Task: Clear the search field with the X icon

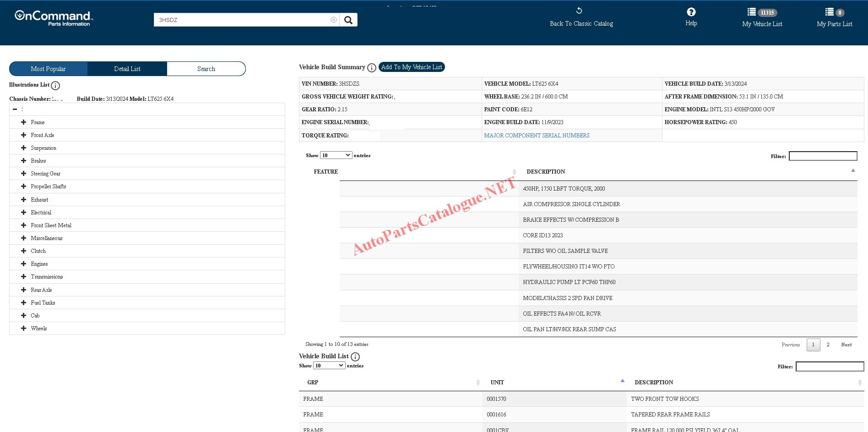Action: pyautogui.click(x=334, y=20)
